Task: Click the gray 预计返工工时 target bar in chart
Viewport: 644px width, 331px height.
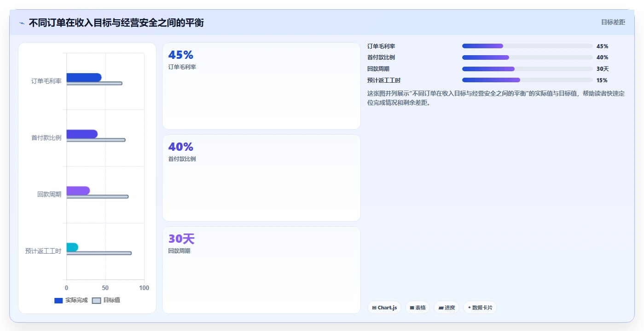Action: 99,253
